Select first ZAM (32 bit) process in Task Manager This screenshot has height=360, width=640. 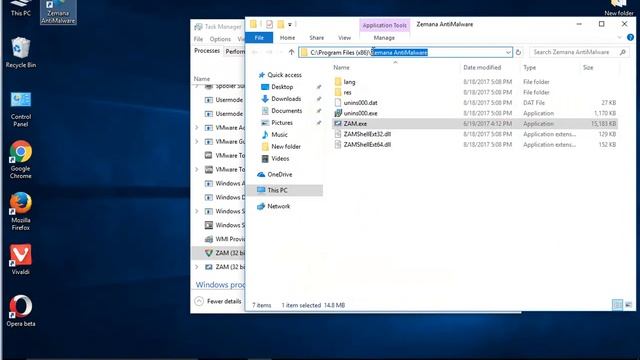218,253
